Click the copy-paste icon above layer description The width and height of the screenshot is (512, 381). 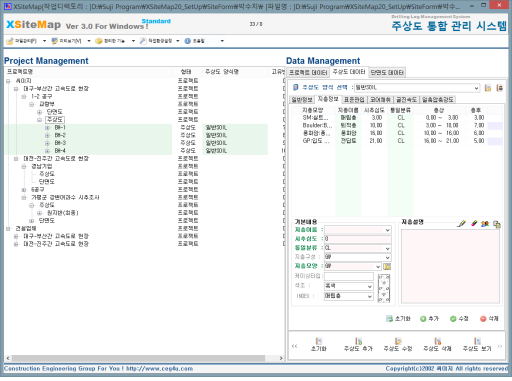(497, 224)
